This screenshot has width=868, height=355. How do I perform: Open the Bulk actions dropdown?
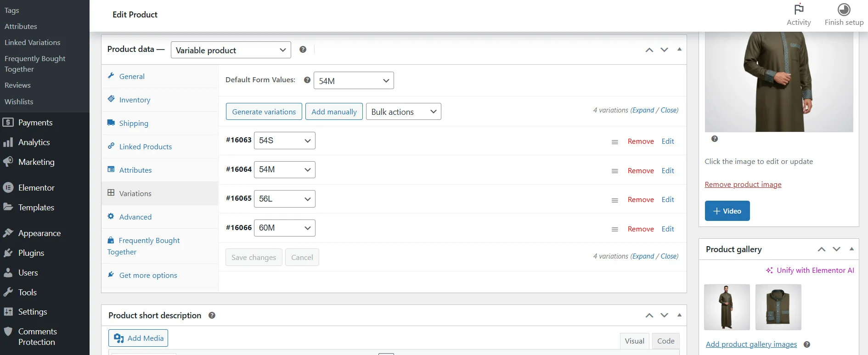403,112
